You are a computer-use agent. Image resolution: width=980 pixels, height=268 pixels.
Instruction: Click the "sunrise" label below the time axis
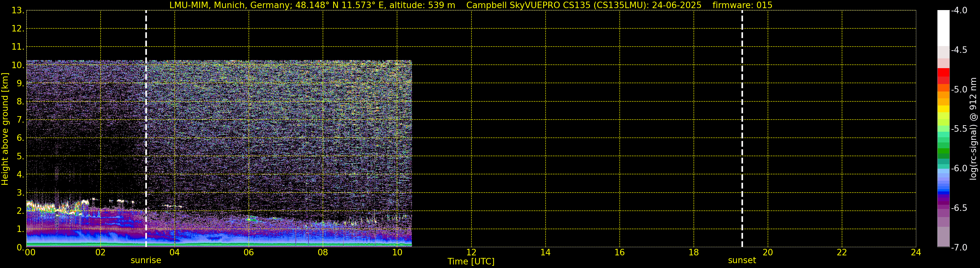tap(146, 261)
